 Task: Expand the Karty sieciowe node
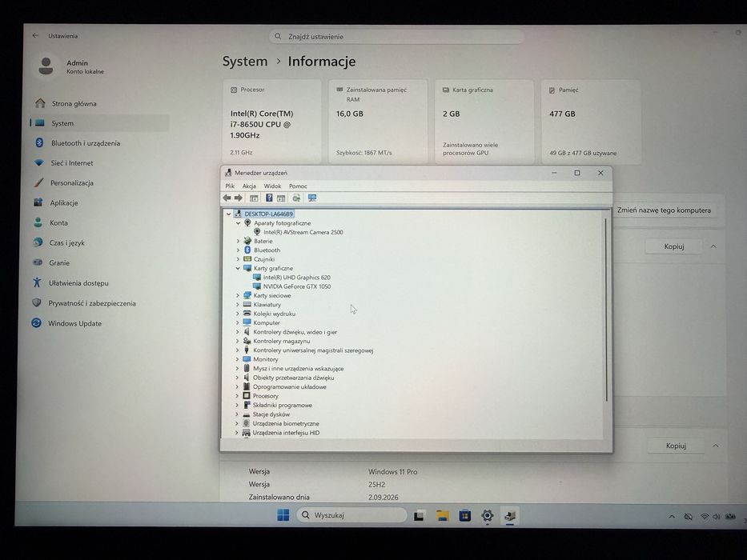click(x=238, y=295)
